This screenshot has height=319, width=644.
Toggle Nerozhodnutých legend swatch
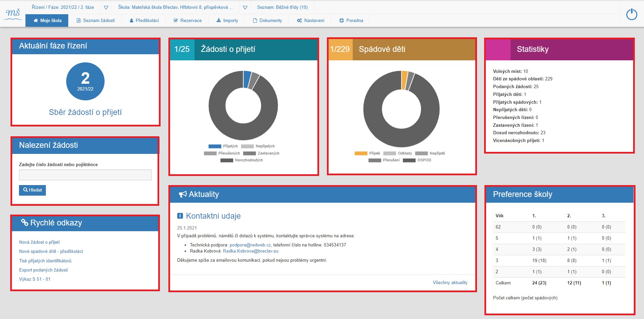tap(226, 160)
